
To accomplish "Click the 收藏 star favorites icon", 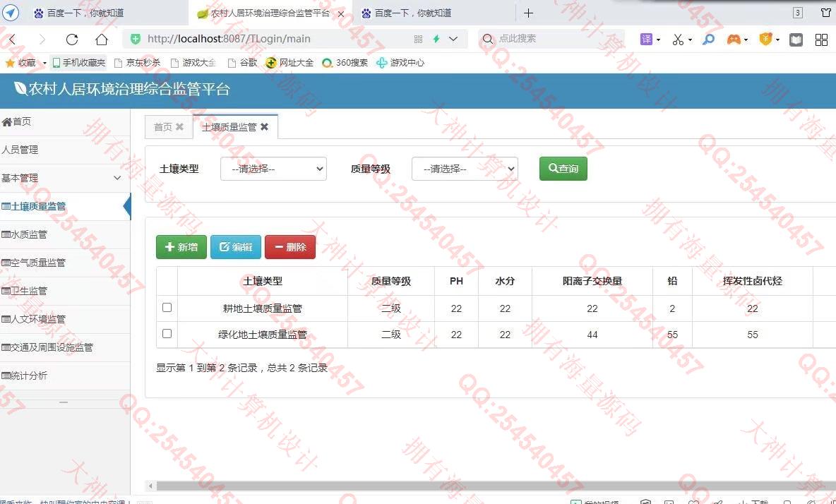I will [x=10, y=63].
